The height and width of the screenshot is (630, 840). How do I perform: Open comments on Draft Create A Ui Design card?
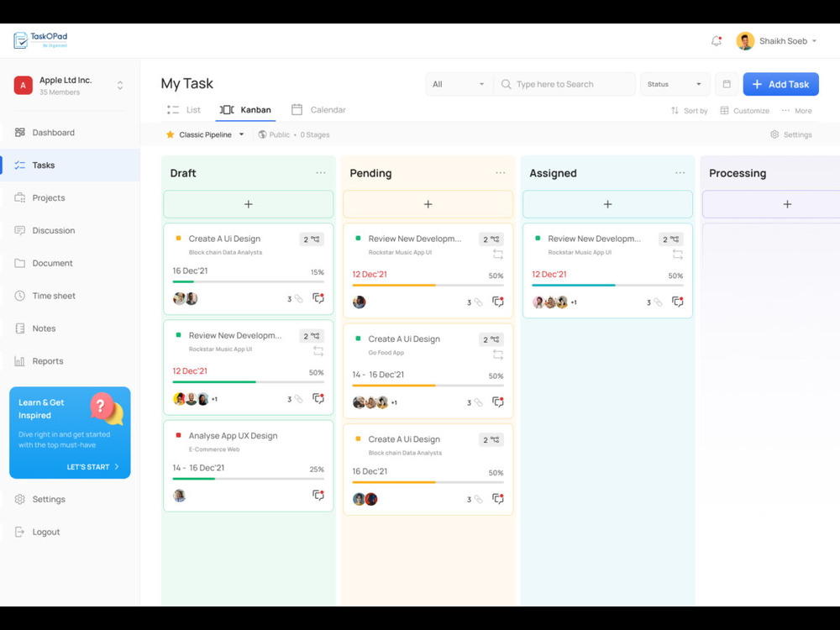pos(318,298)
